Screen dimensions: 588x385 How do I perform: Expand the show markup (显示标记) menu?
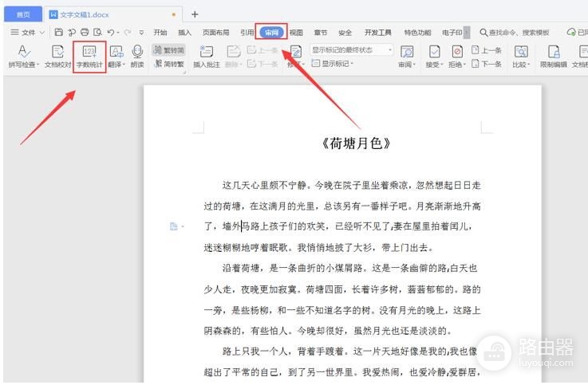(333, 64)
